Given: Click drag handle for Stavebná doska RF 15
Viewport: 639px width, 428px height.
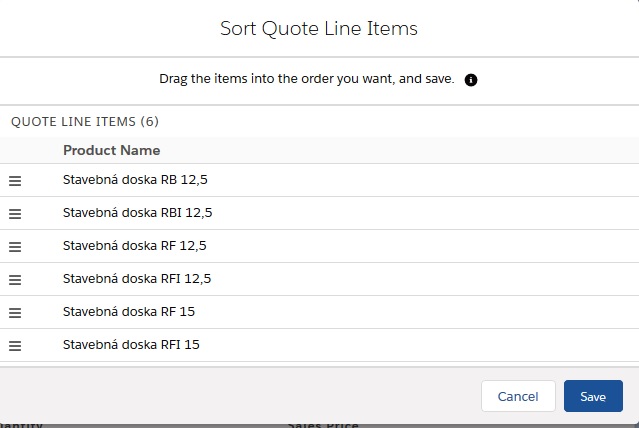Looking at the screenshot, I should pyautogui.click(x=15, y=312).
